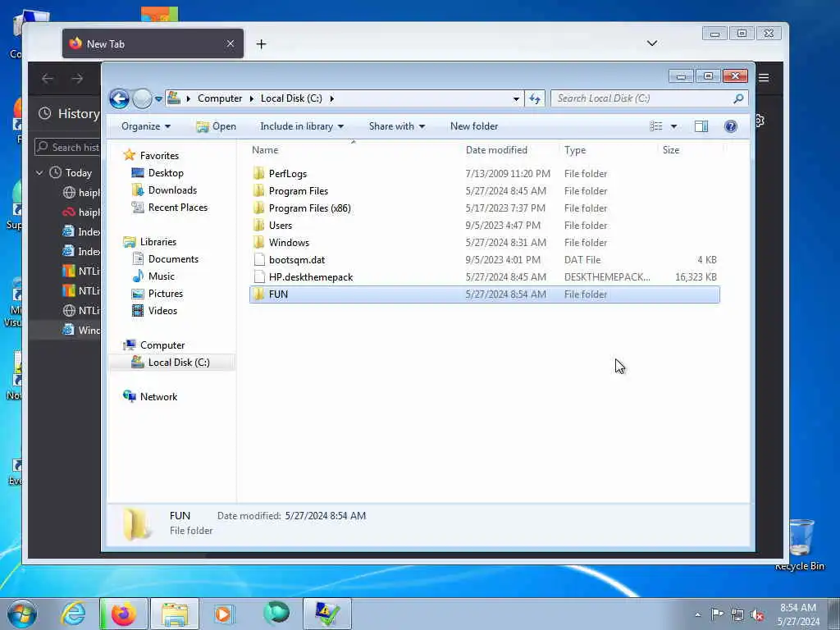
Task: Click the Explorer Back arrow button
Action: pos(119,98)
